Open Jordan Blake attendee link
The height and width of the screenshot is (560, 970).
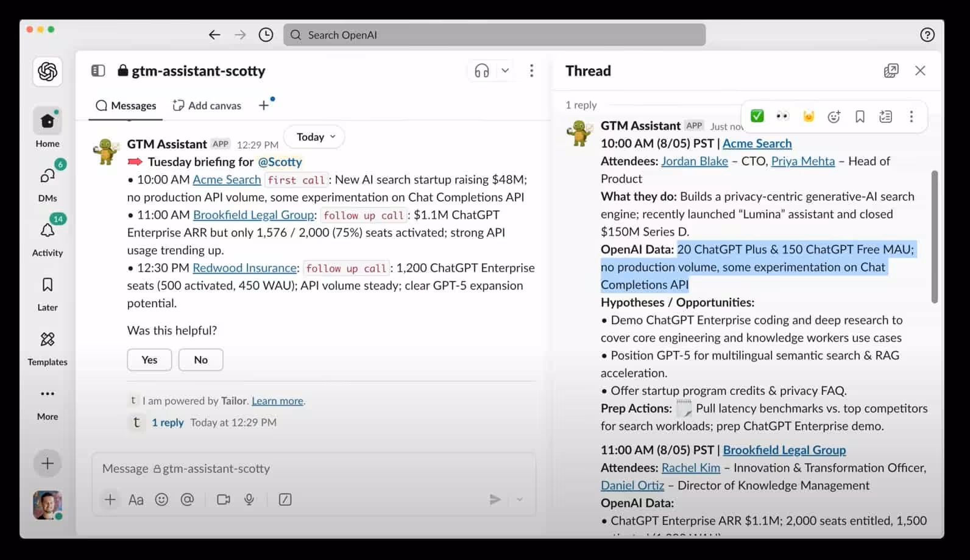click(x=695, y=161)
